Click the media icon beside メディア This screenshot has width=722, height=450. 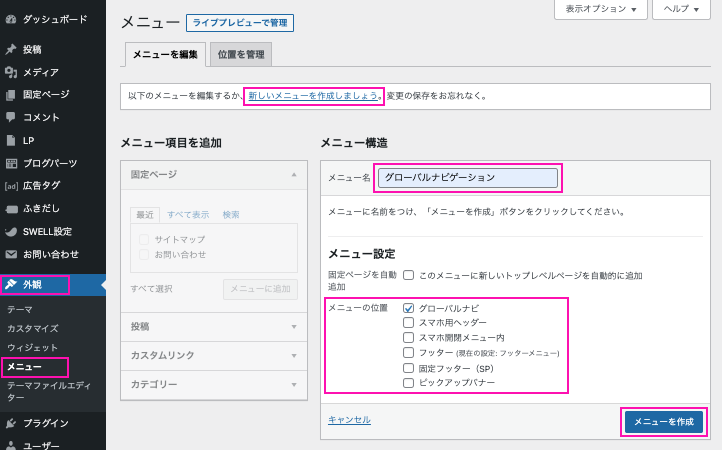click(x=11, y=72)
